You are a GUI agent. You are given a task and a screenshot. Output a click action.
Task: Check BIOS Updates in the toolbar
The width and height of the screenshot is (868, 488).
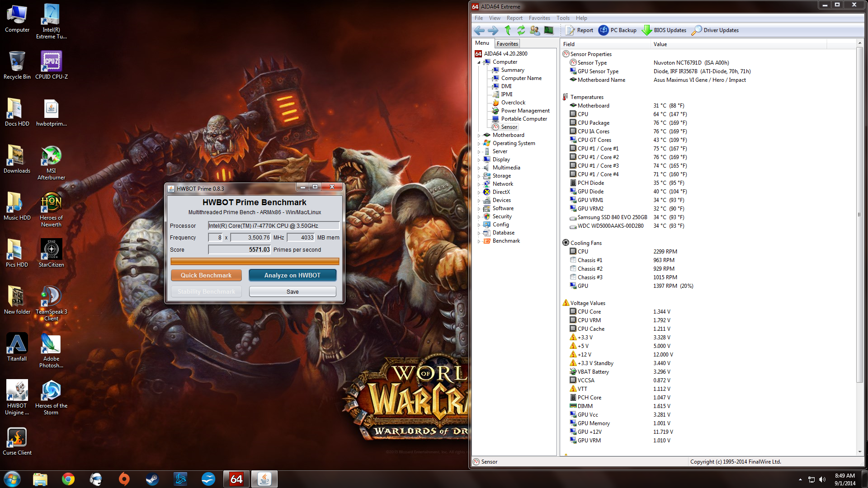pos(664,30)
